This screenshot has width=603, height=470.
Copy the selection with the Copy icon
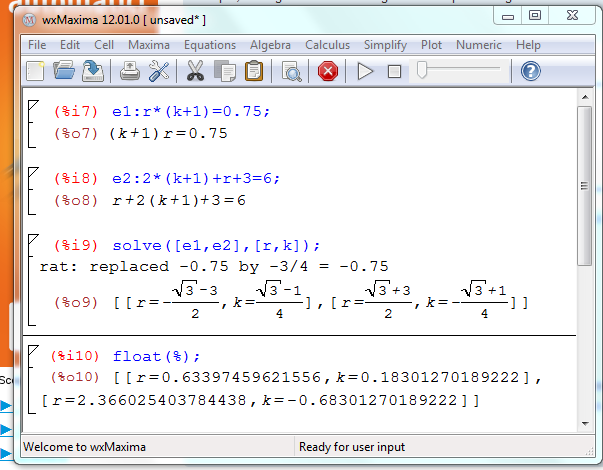pos(225,71)
